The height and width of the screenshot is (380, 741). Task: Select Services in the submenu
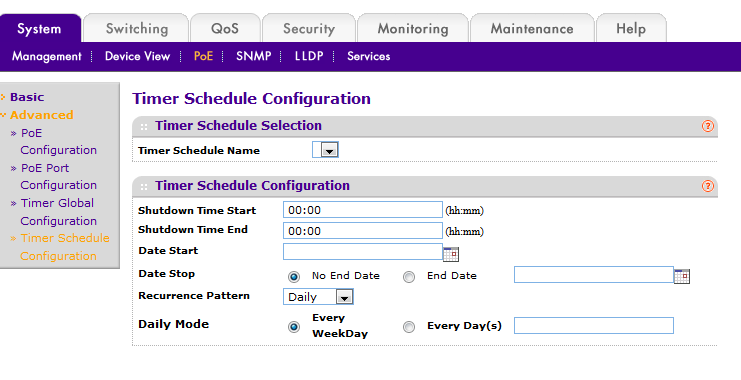tap(369, 56)
